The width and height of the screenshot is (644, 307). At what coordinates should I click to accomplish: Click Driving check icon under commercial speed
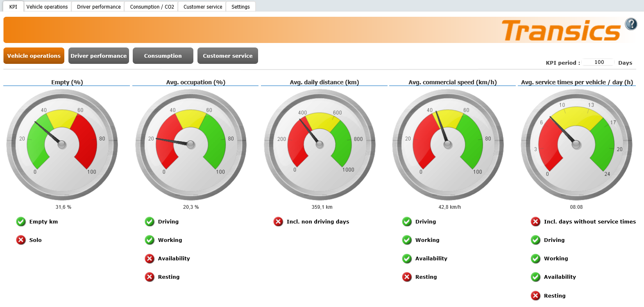tap(407, 222)
